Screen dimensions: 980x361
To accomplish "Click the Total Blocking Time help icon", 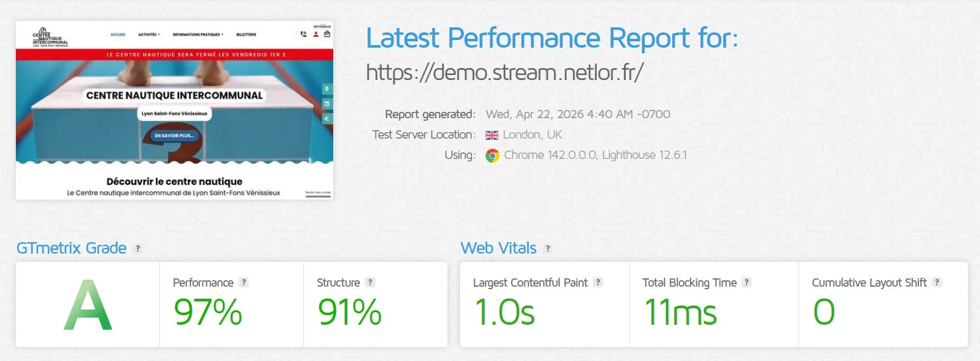I will [x=746, y=283].
